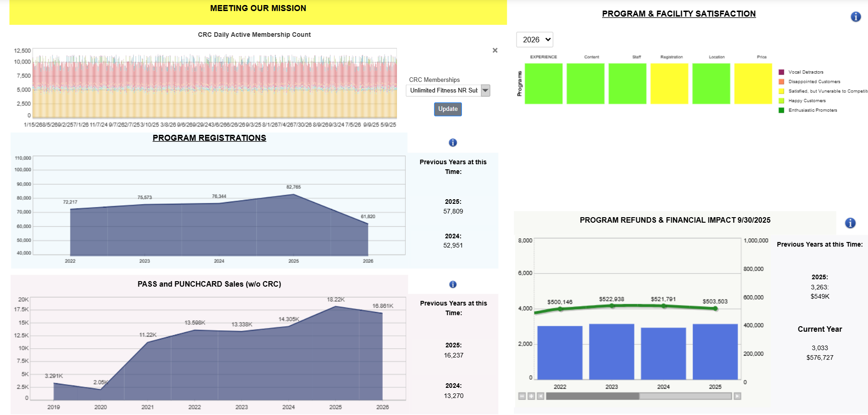Click the 2022 refunds bar
868x415 pixels.
pos(560,353)
